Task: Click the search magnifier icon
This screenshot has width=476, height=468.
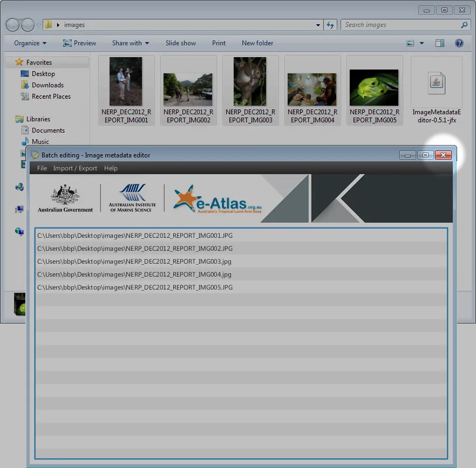Action: [464, 25]
